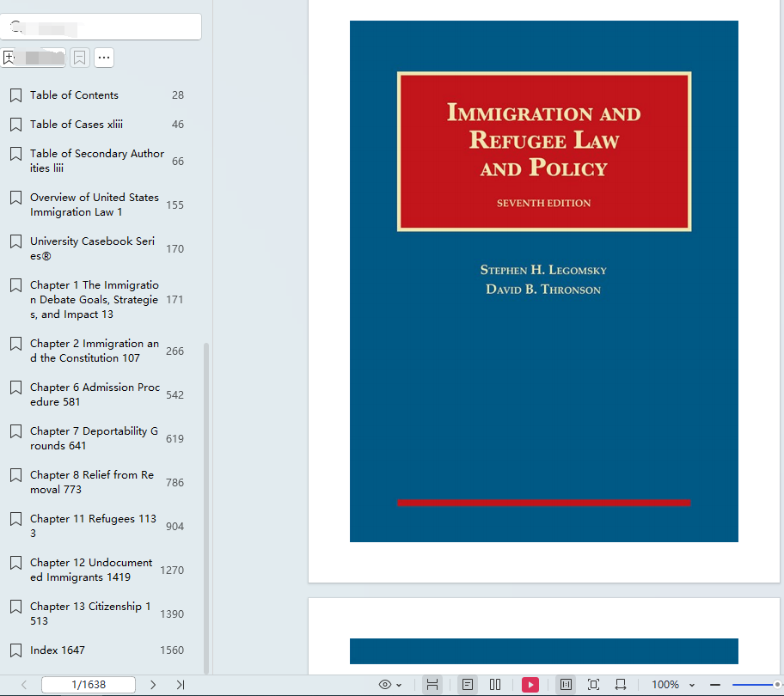Toggle single page layout view
Screen dimensions: 784x696
(x=468, y=685)
